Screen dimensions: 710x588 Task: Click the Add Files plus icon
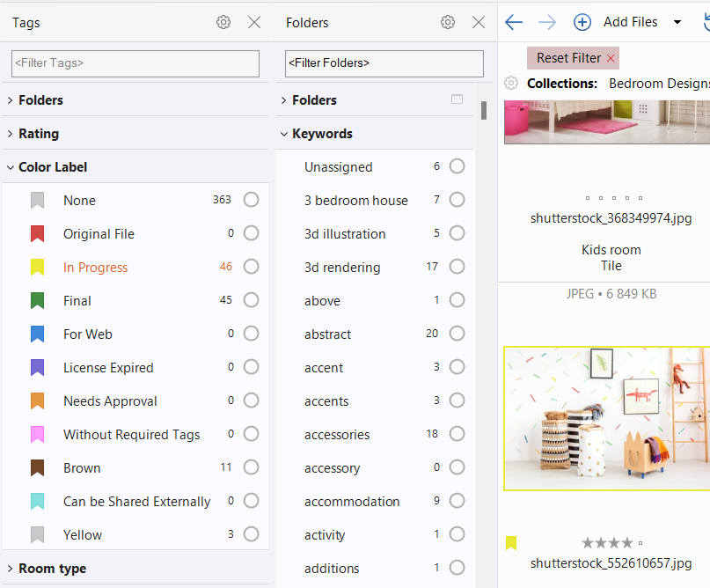[582, 22]
